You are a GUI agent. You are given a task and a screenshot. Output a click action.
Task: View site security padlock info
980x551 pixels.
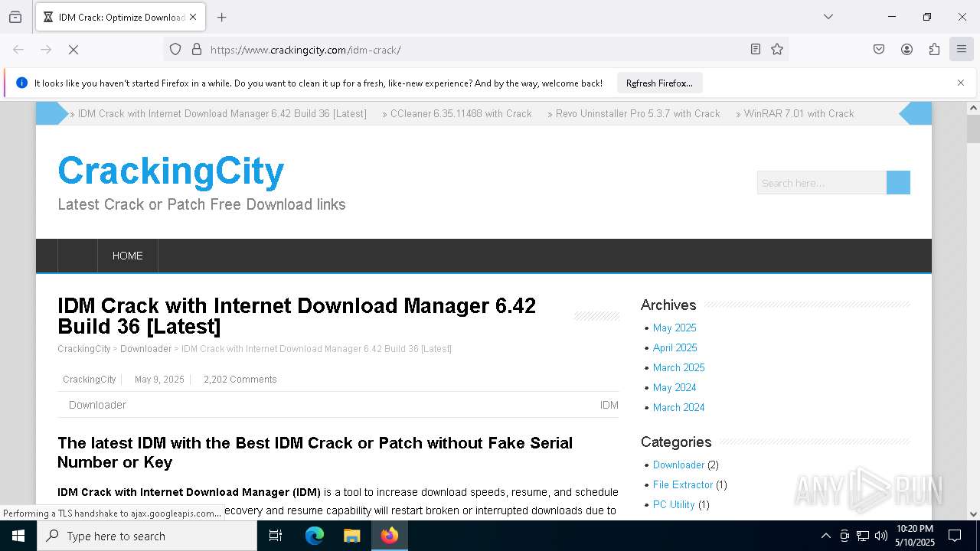[x=197, y=50]
